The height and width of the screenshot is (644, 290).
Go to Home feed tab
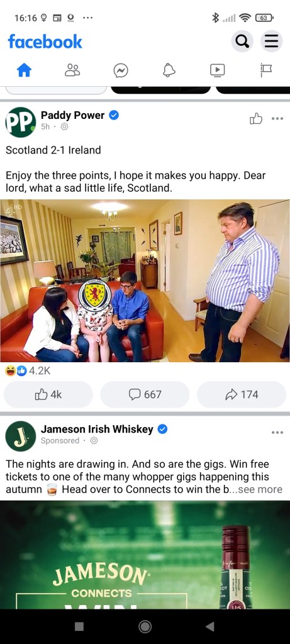tap(24, 70)
